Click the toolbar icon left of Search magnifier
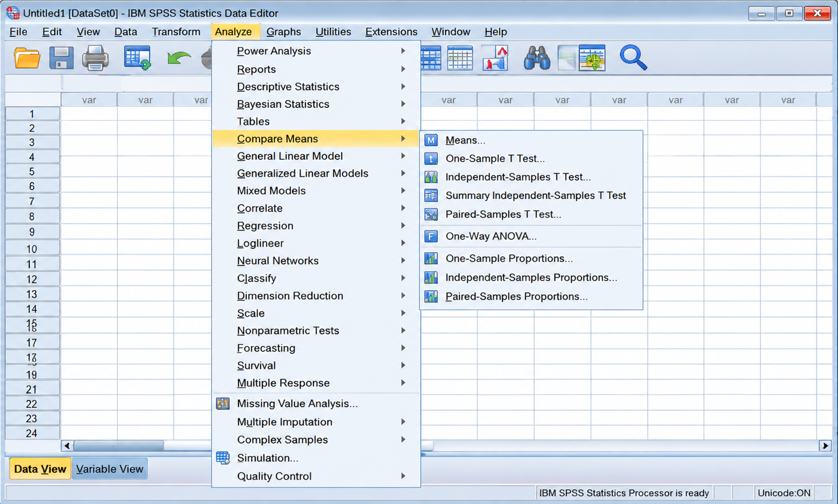The height and width of the screenshot is (504, 838). pos(592,58)
